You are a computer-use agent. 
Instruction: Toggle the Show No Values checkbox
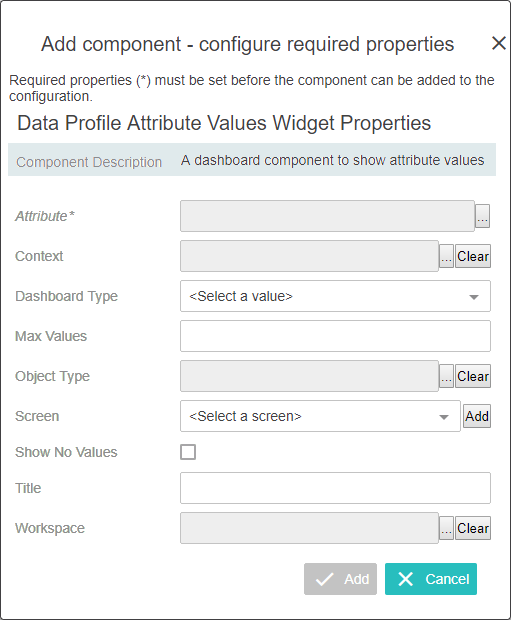pos(188,452)
